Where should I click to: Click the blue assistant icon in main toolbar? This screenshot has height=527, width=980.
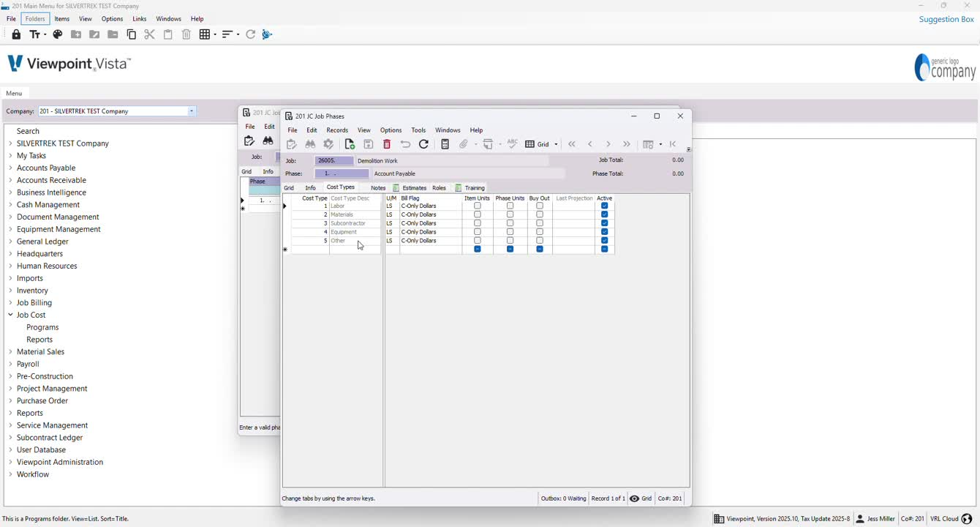(x=268, y=34)
